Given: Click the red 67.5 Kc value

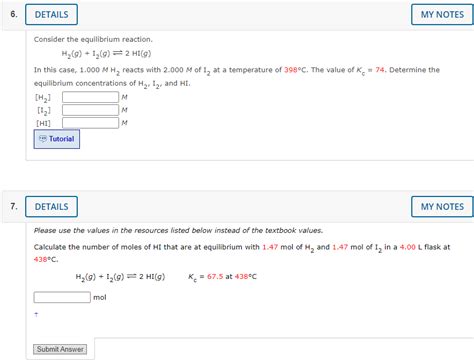Looking at the screenshot, I should tap(215, 277).
